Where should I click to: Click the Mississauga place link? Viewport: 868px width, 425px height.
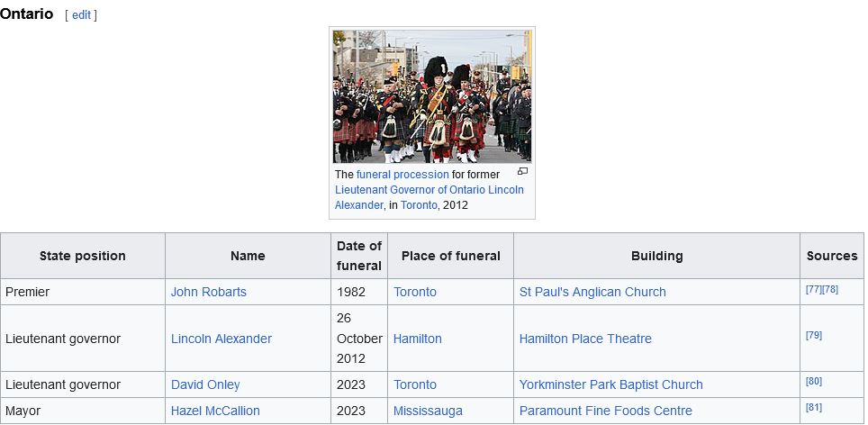click(428, 411)
